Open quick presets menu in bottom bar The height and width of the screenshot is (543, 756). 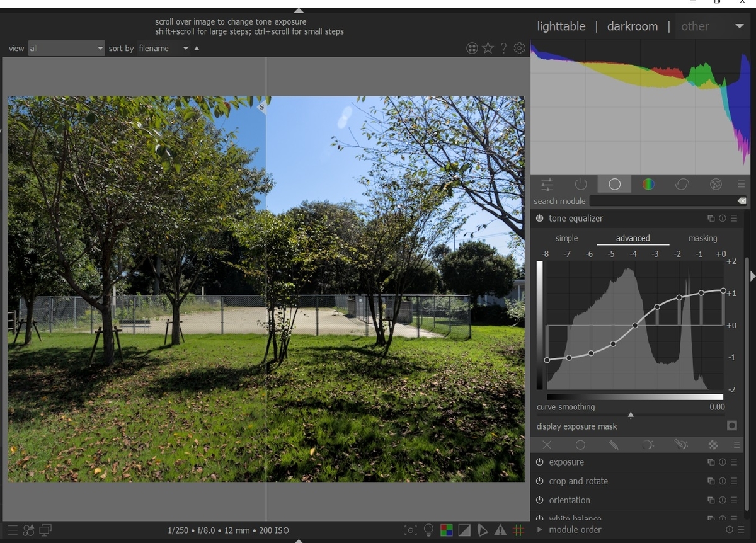point(13,530)
